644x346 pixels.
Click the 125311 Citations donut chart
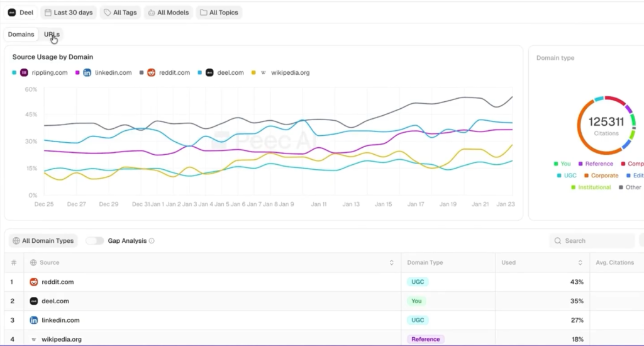point(606,125)
